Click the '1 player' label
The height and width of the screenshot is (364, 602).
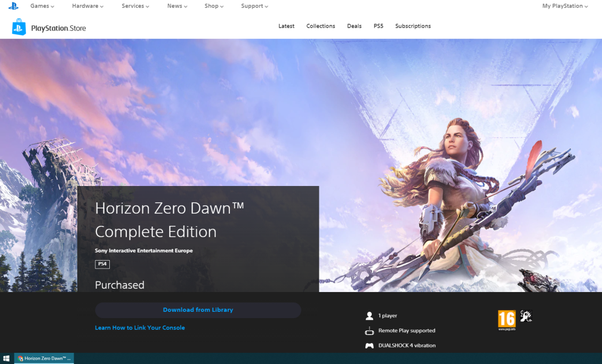tap(388, 316)
